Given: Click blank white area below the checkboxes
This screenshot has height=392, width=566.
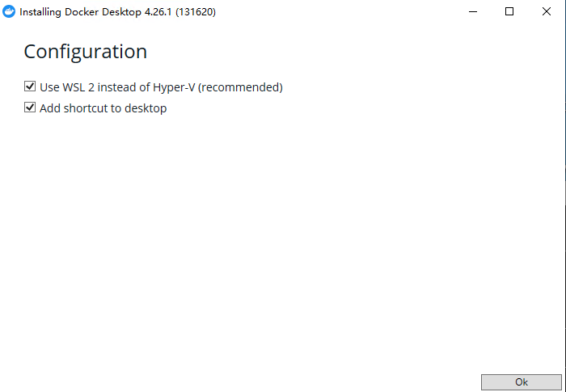Looking at the screenshot, I should click(x=281, y=234).
